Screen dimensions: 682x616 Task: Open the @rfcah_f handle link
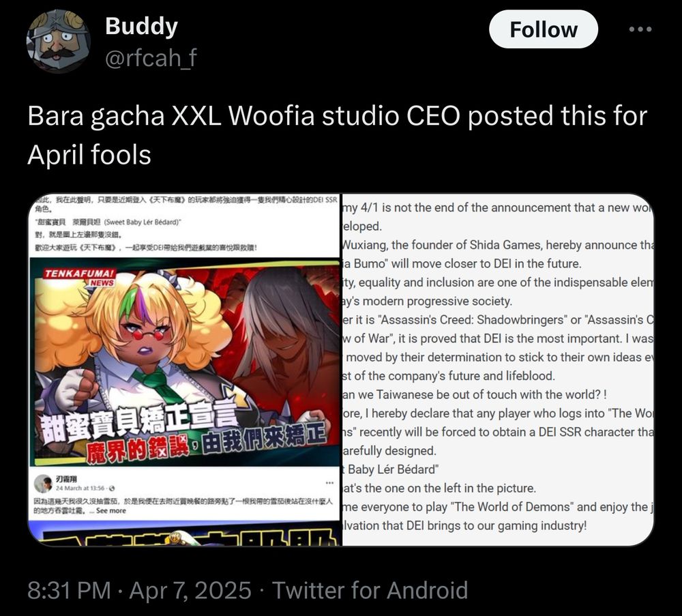151,57
